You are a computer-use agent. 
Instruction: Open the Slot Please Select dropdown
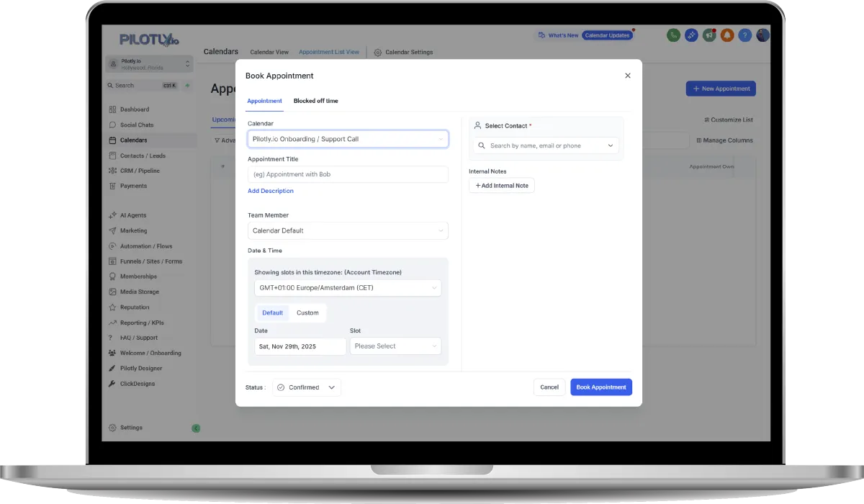[x=395, y=346]
